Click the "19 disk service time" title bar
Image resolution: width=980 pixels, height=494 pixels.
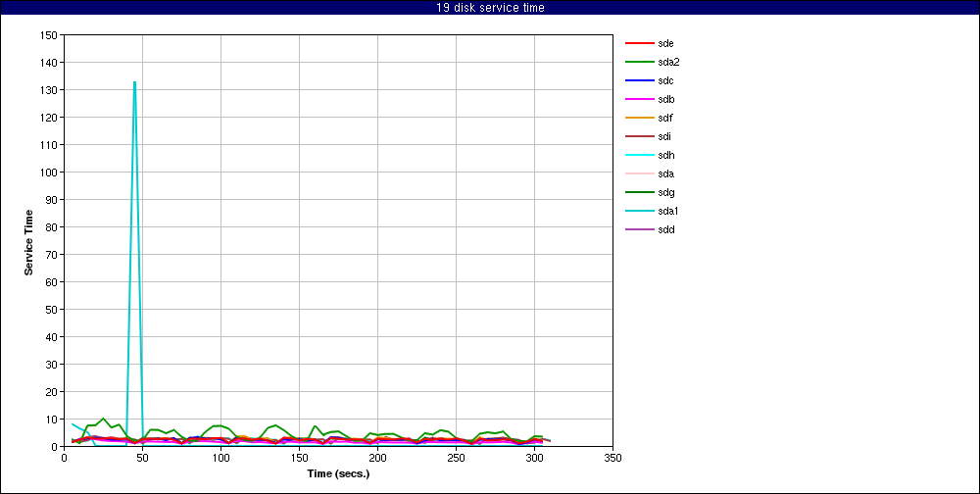click(x=490, y=8)
